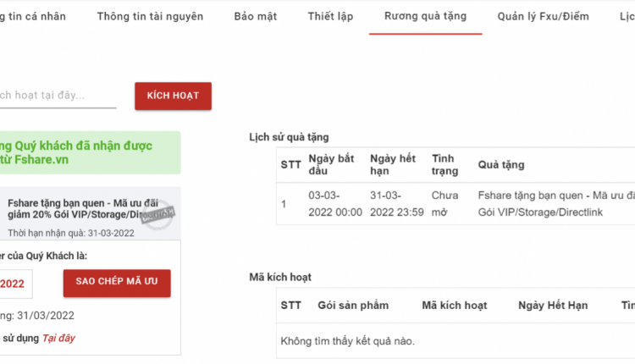Viewport: 635px width, 364px height.
Task: Select the Rương quà tặng tab
Action: 425,16
